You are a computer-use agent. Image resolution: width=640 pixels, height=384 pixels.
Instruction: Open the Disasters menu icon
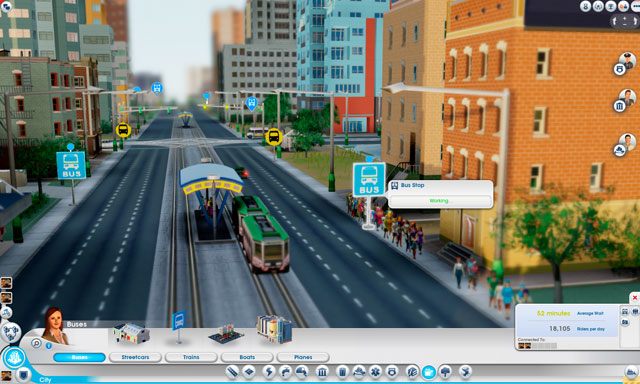[465, 372]
